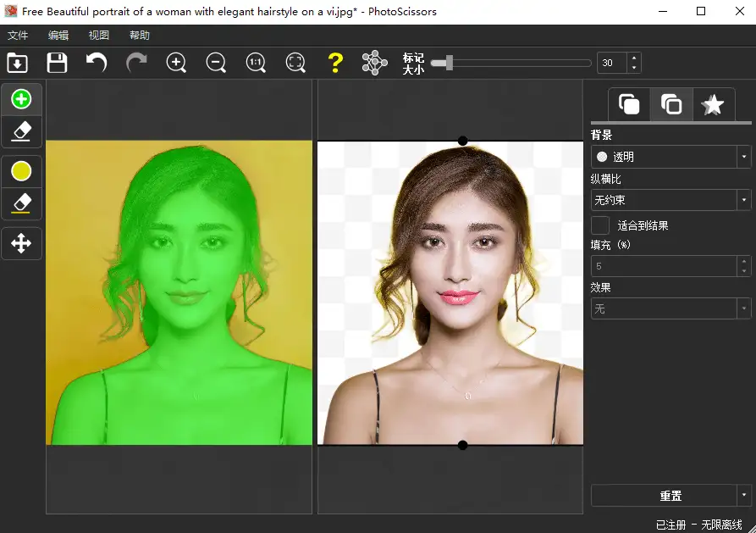Viewport: 756px width, 533px height.
Task: Click the open image file icon
Action: pyautogui.click(x=17, y=63)
